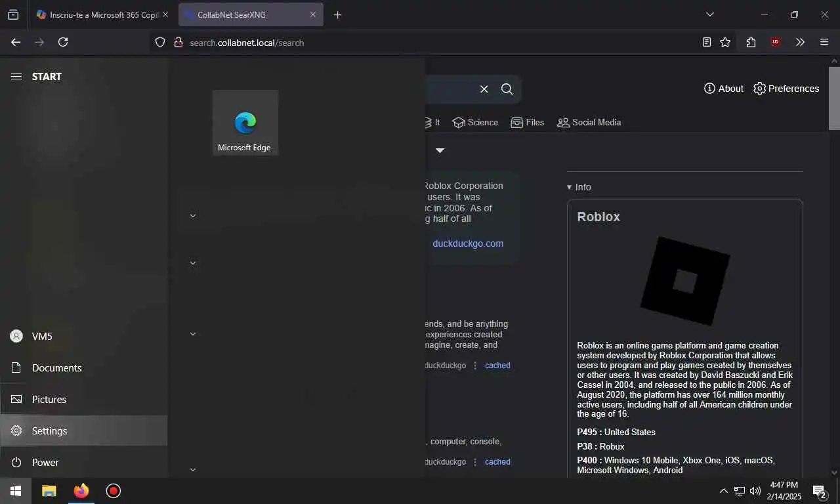Follow the duckduckgo.com link
The width and height of the screenshot is (840, 504).
[468, 243]
